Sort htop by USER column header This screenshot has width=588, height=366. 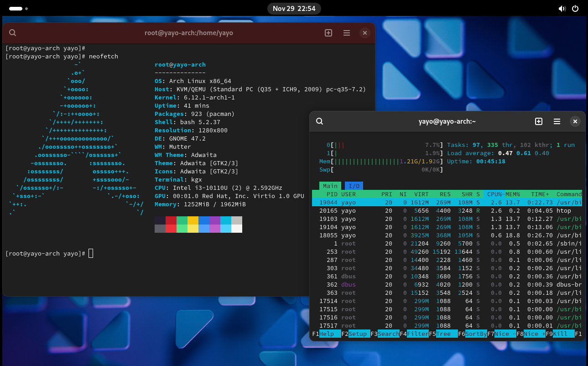[x=349, y=194]
